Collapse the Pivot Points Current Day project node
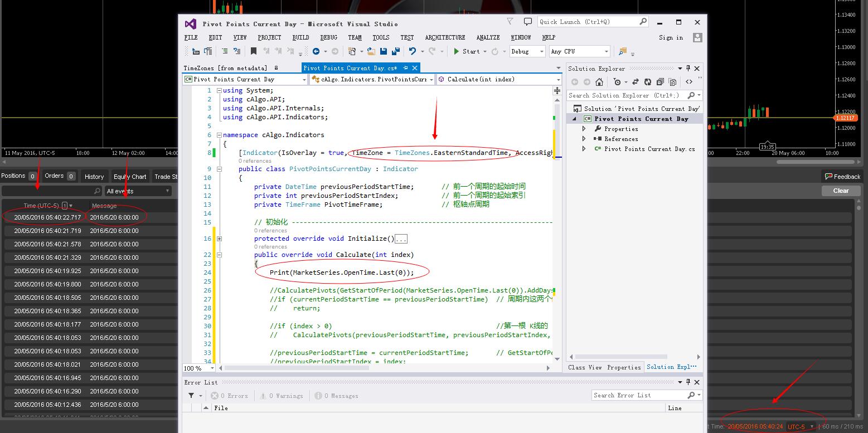This screenshot has width=868, height=433. point(574,119)
